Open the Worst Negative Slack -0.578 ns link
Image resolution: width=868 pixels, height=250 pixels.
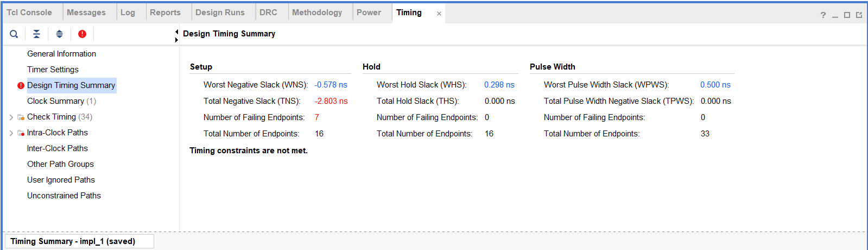click(331, 85)
